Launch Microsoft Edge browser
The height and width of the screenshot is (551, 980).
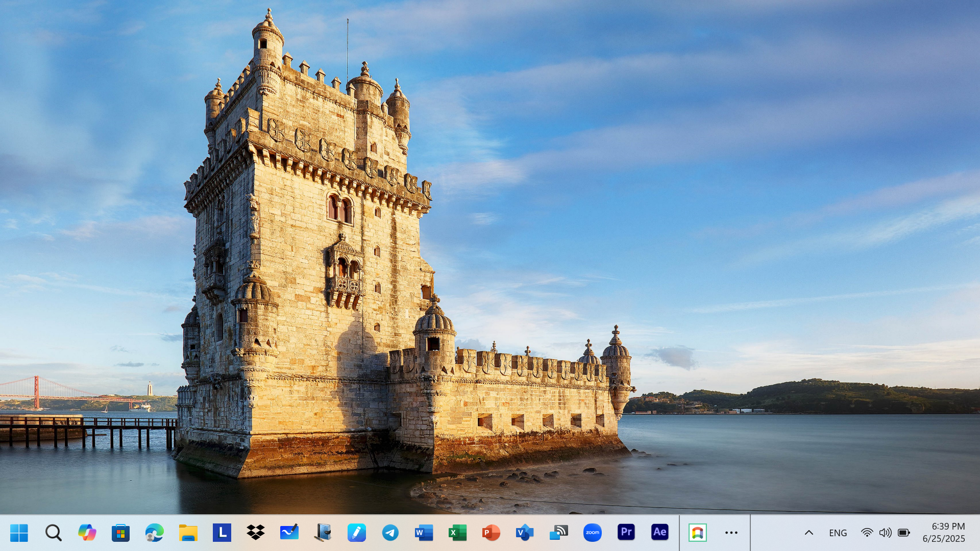tap(154, 533)
